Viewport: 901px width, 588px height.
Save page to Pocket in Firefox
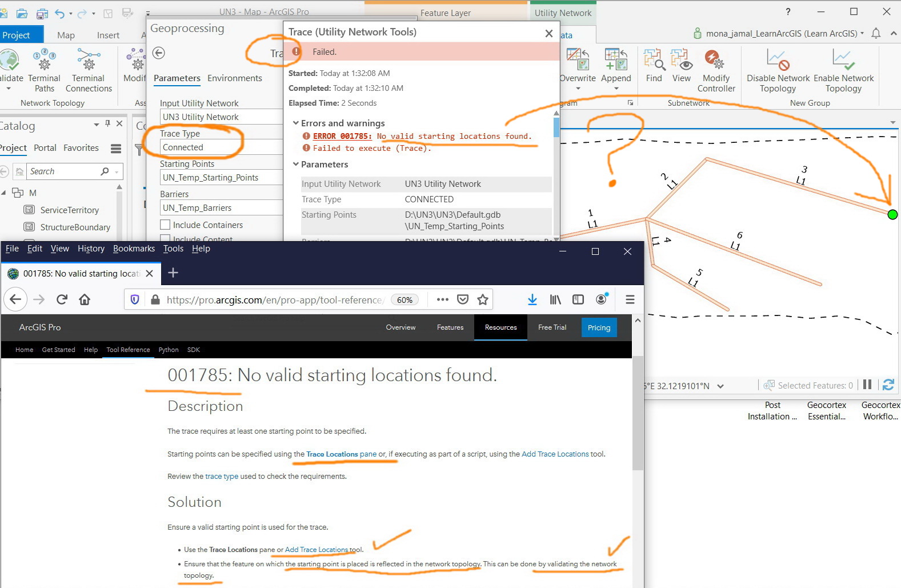(x=463, y=299)
